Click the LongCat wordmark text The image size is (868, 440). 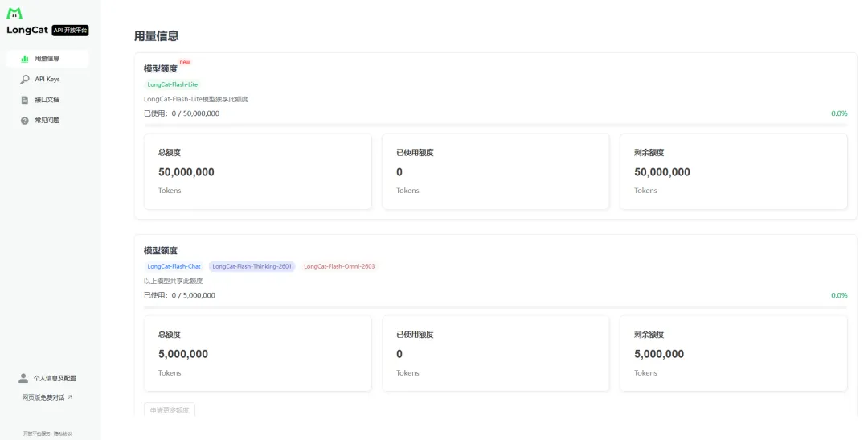click(27, 30)
